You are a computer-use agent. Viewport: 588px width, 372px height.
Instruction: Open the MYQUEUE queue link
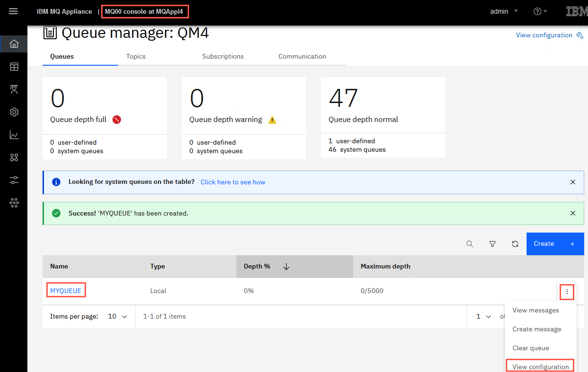[66, 291]
